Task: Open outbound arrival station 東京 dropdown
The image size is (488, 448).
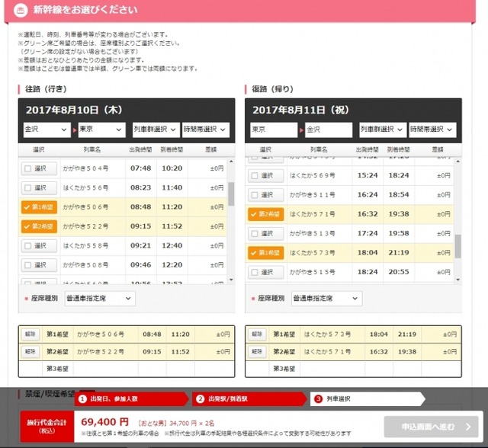Action: 101,130
